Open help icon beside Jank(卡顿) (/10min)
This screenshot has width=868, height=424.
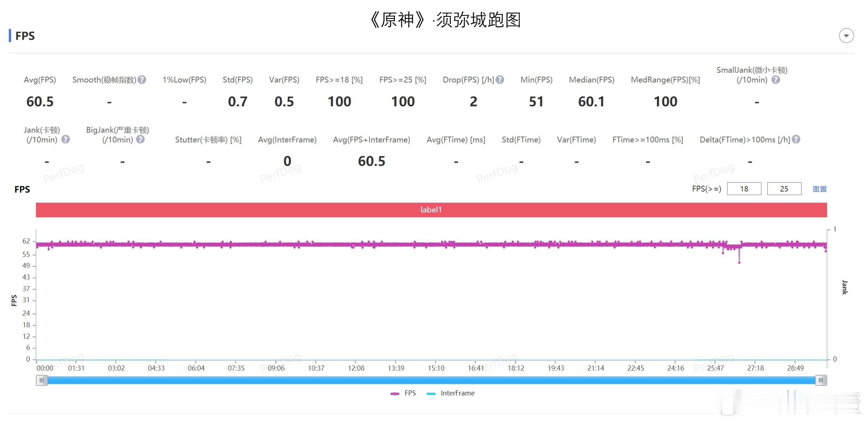[x=65, y=139]
